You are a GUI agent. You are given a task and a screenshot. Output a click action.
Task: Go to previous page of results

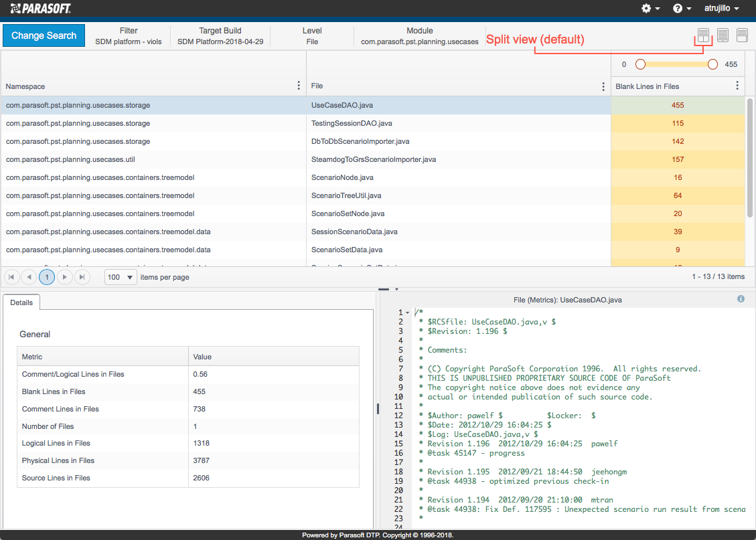click(29, 277)
